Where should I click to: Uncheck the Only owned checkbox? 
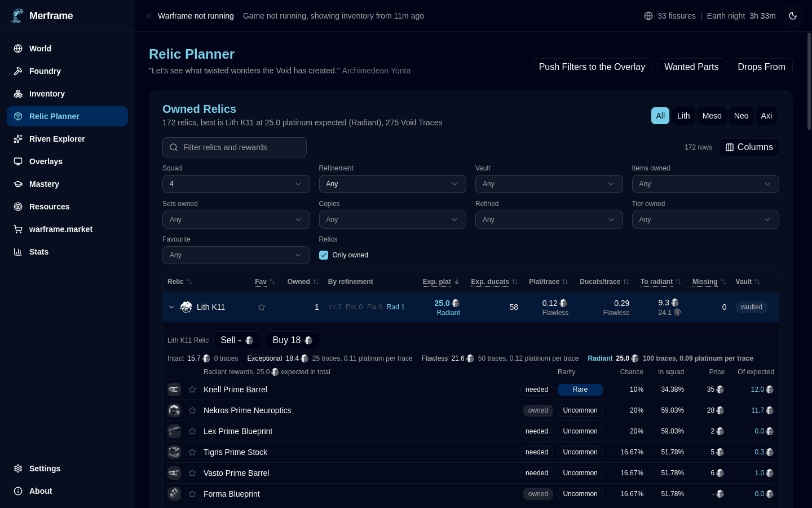pos(324,255)
